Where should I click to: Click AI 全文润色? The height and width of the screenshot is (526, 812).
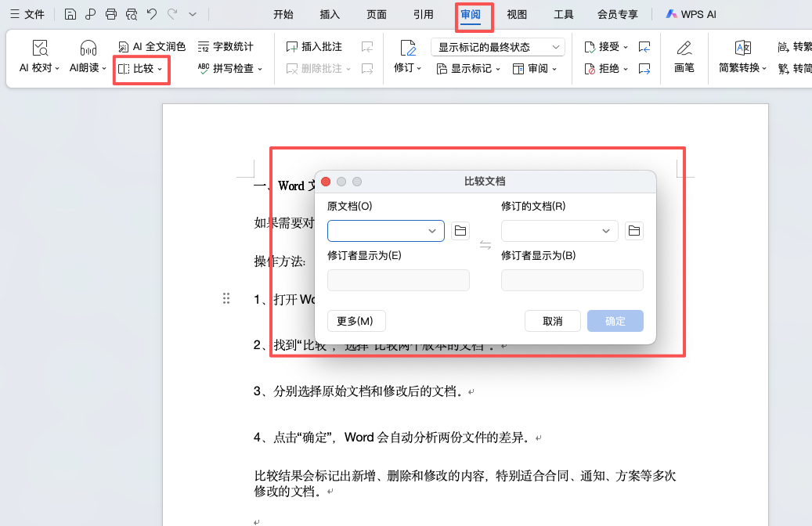click(152, 47)
